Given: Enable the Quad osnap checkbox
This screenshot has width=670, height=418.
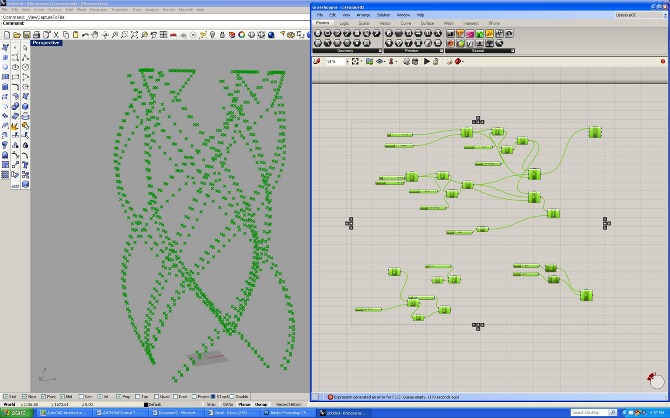Looking at the screenshot, I should (156, 397).
